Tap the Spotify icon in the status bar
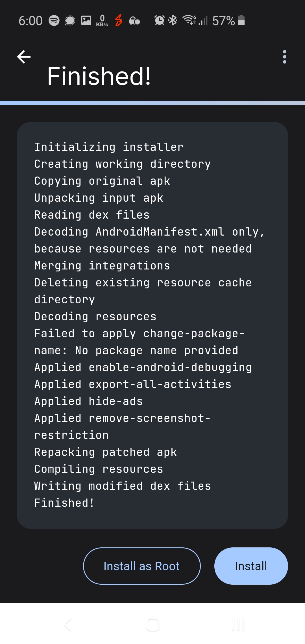 click(x=55, y=20)
